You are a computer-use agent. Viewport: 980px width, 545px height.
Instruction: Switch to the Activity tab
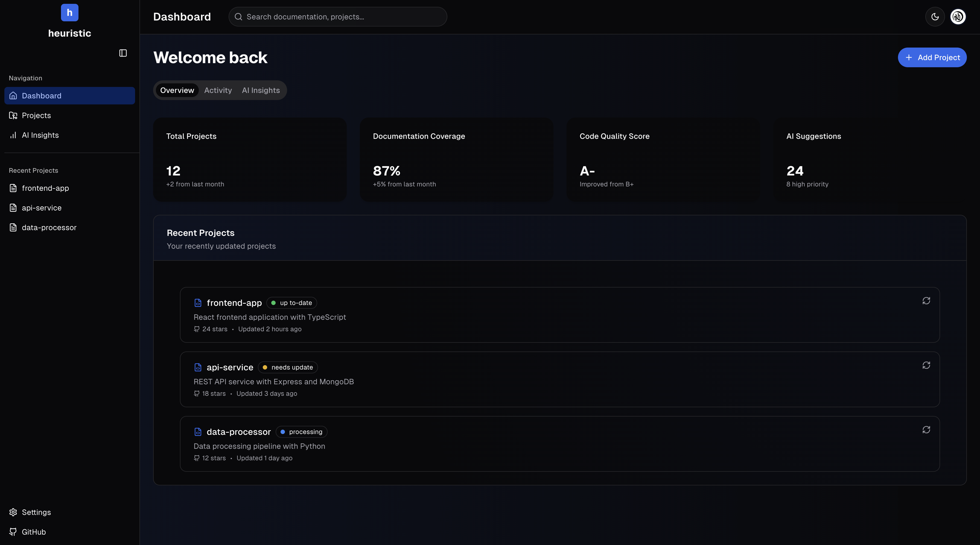point(218,90)
